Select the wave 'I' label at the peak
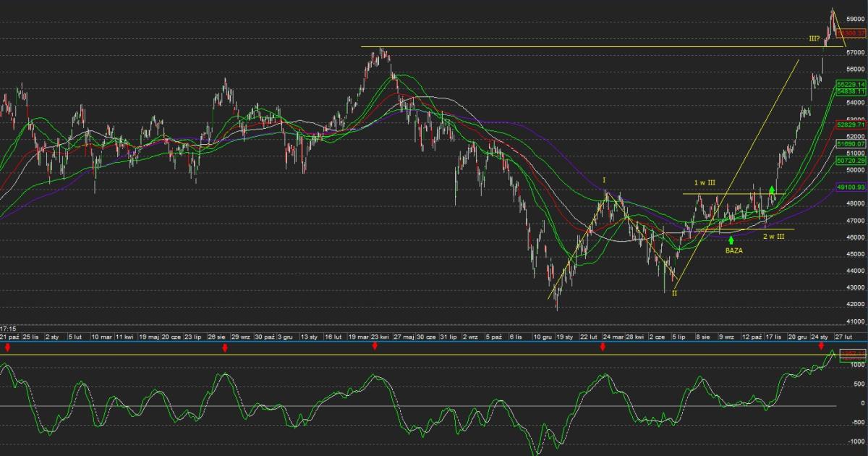Viewport: 868px width, 456px height. [x=604, y=180]
